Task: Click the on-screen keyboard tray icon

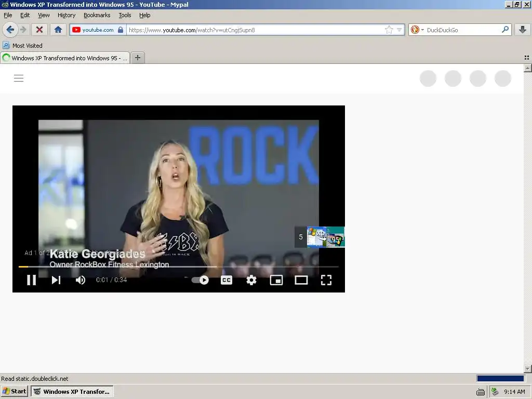Action: (x=481, y=392)
